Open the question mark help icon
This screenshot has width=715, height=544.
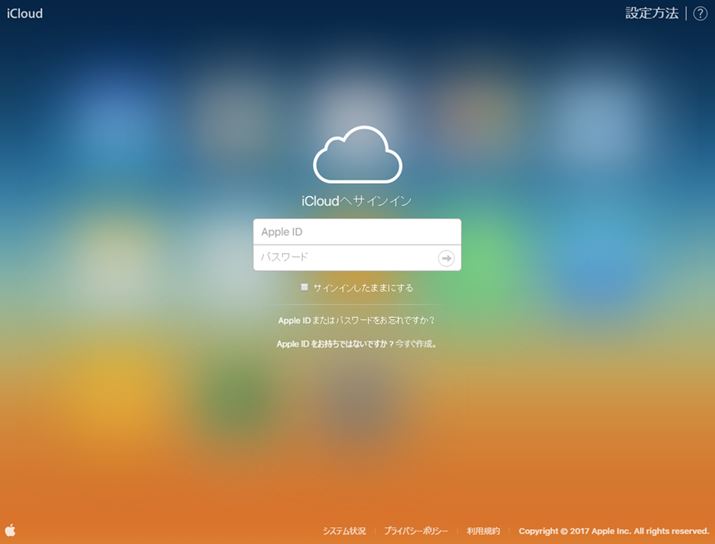pos(700,14)
